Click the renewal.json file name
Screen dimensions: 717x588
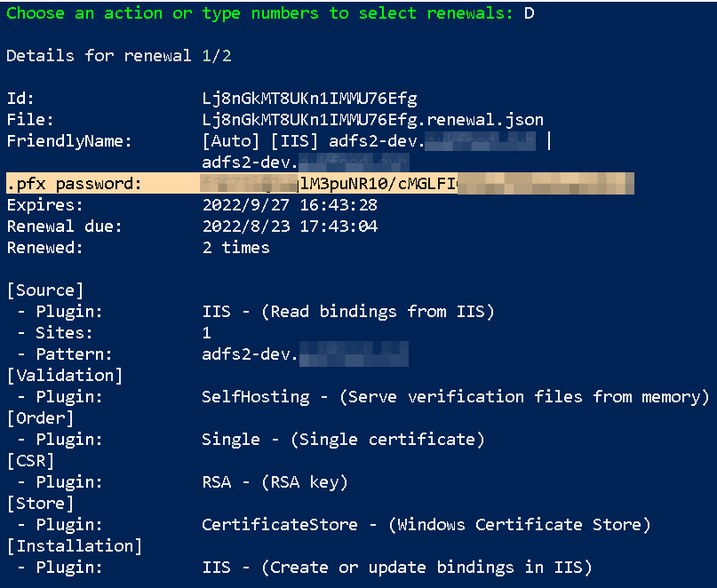(x=372, y=120)
